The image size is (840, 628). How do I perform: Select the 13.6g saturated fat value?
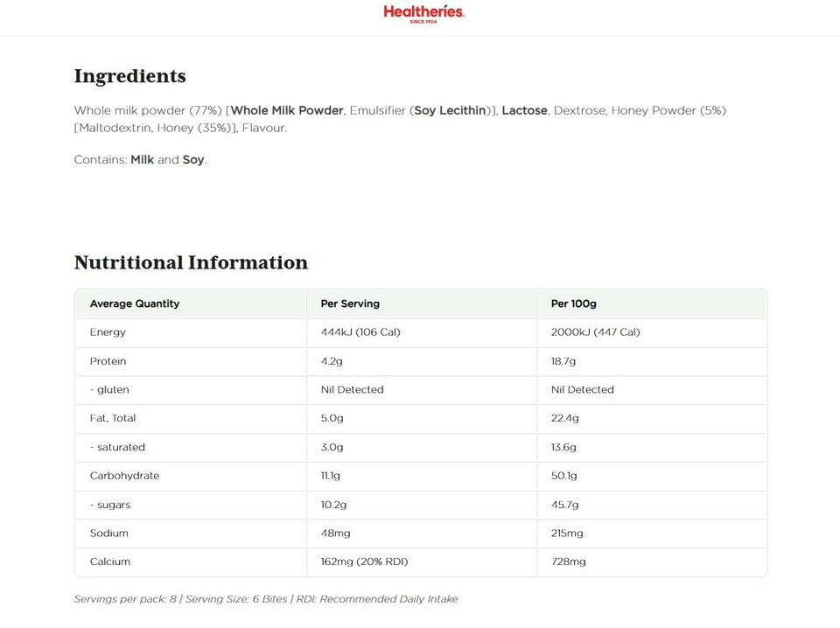pos(563,447)
